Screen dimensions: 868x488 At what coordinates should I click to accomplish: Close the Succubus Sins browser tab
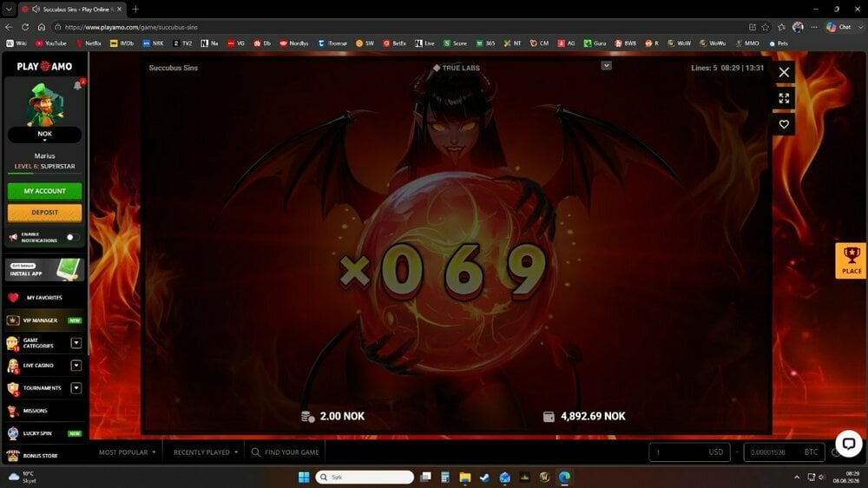pyautogui.click(x=119, y=9)
